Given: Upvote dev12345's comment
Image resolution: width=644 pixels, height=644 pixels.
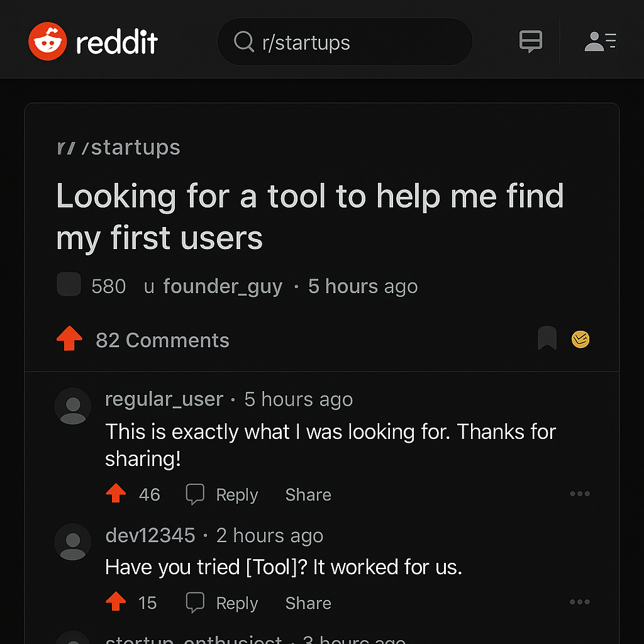Looking at the screenshot, I should pyautogui.click(x=116, y=602).
